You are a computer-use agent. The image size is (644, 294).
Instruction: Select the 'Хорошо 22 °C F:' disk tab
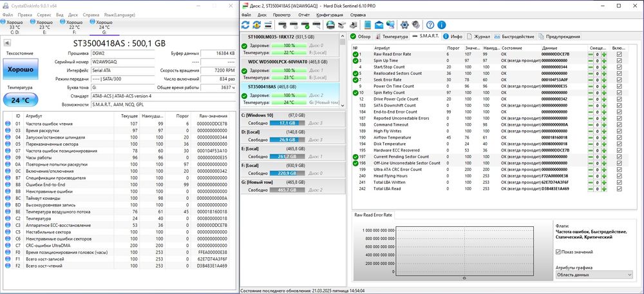coord(74,26)
